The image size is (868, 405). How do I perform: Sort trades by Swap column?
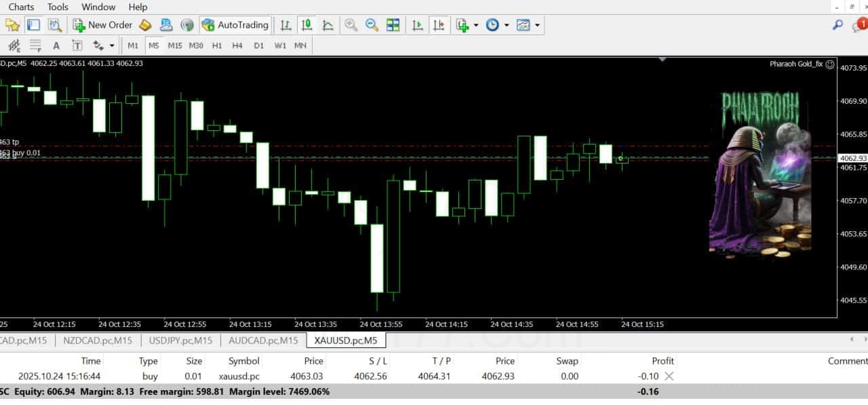click(567, 361)
